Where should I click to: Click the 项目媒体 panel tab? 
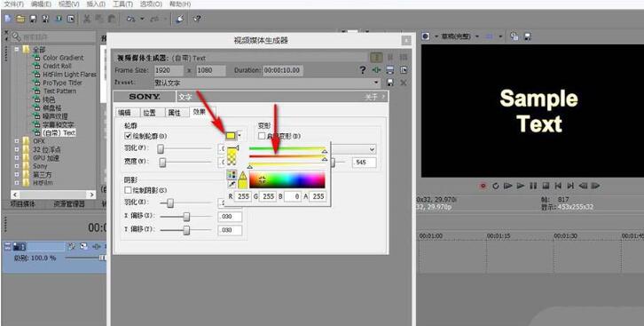click(22, 204)
